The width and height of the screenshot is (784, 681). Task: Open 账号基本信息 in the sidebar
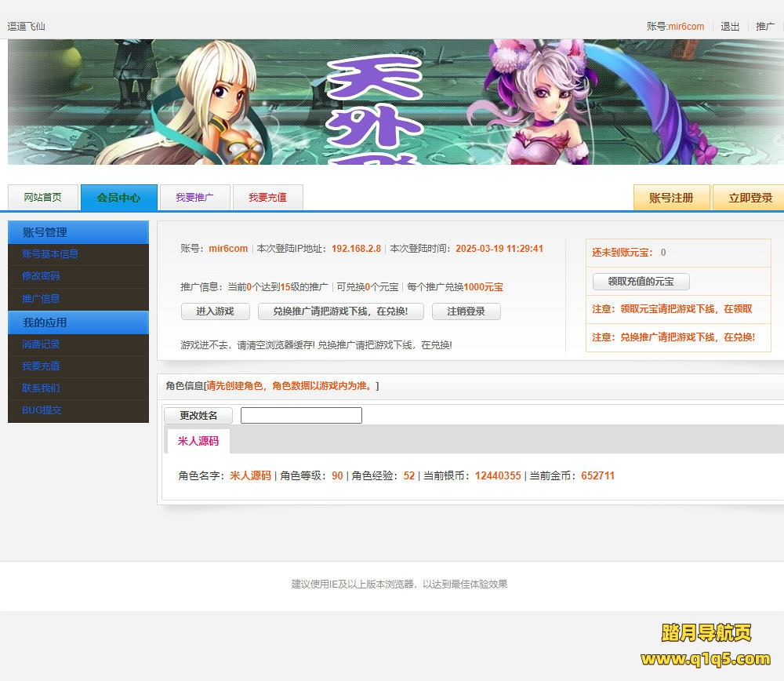(50, 254)
